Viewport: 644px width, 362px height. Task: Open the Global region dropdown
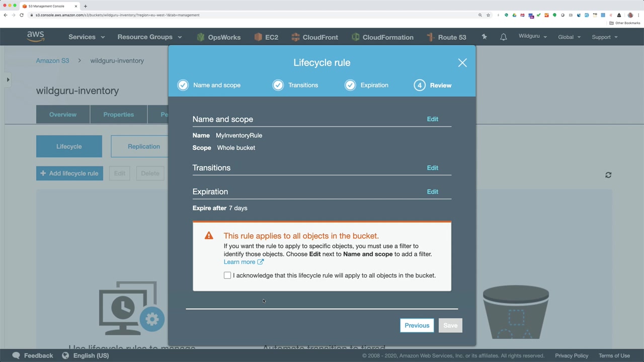[x=569, y=37]
